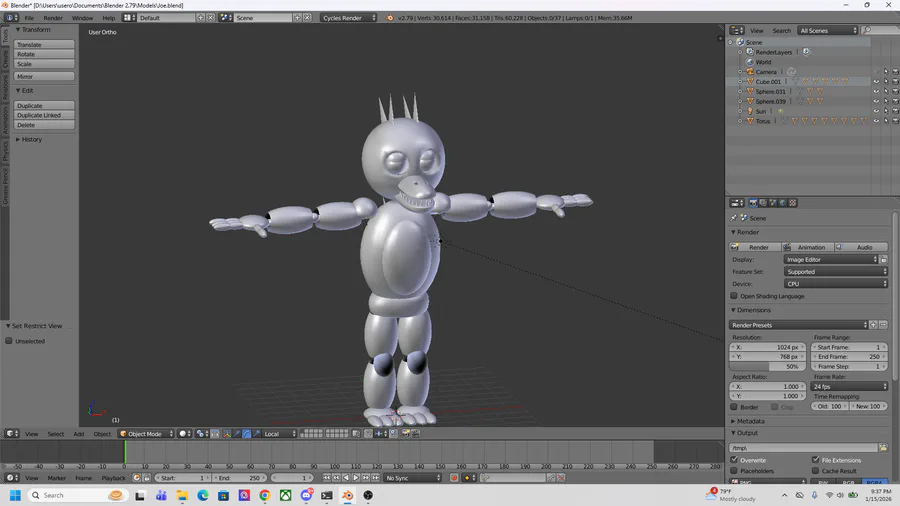Image resolution: width=900 pixels, height=506 pixels.
Task: Enable the Open Shading Language checkbox
Action: pyautogui.click(x=735, y=296)
